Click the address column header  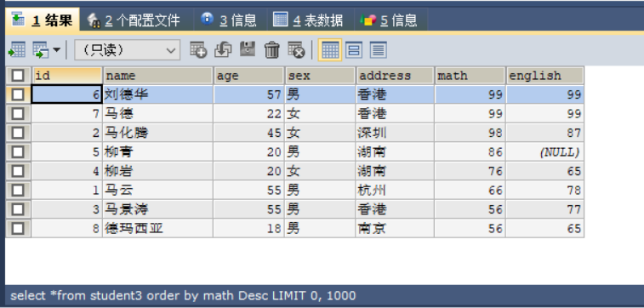[395, 76]
